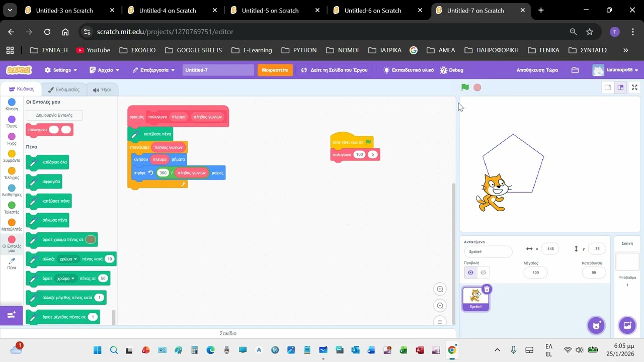This screenshot has width=644, height=362.
Task: Expand χρώμα dropdown in άλλαξε πένας block
Action: point(68,259)
